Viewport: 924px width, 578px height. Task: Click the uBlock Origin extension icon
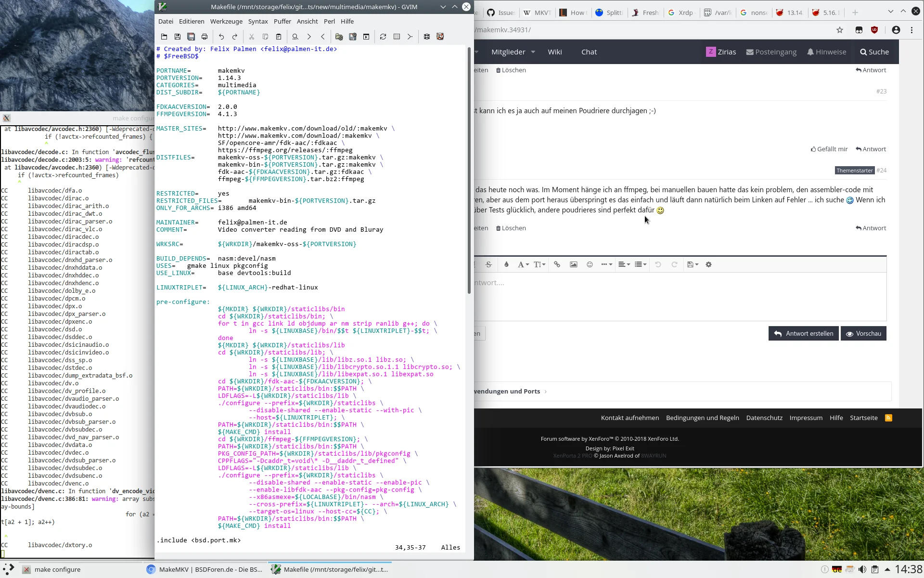874,30
